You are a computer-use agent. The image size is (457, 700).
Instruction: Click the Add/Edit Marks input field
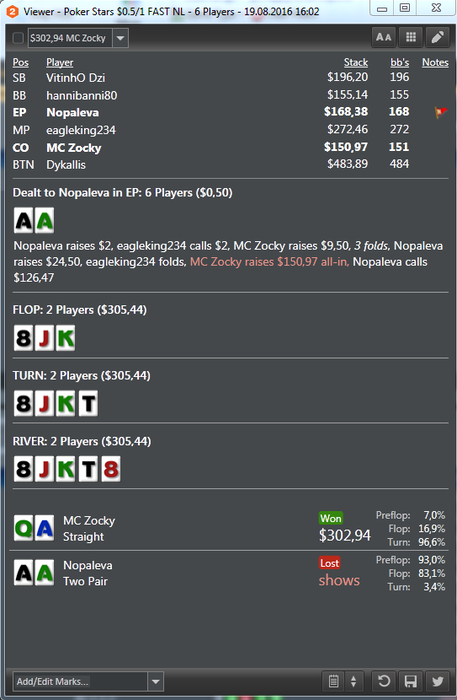pos(80,682)
